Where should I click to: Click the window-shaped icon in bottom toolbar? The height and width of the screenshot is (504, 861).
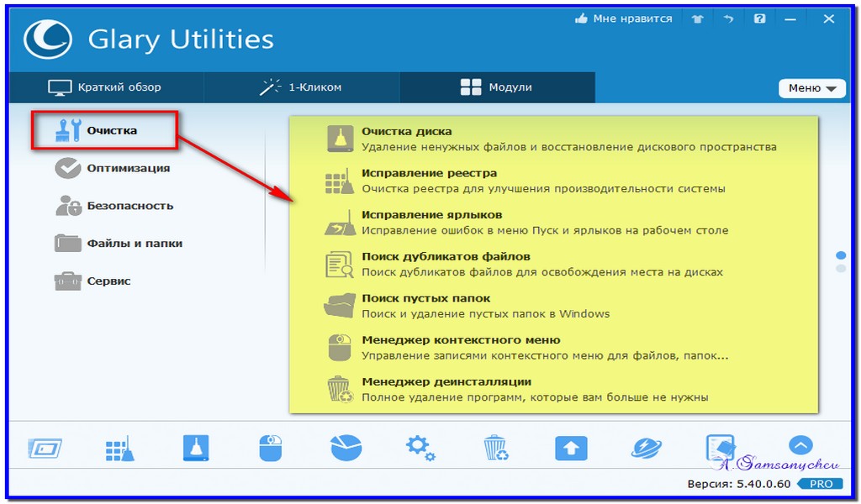coord(45,449)
